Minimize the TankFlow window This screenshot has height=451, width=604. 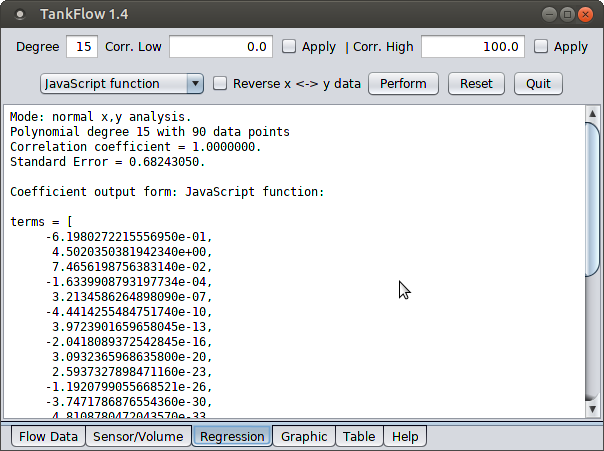548,14
